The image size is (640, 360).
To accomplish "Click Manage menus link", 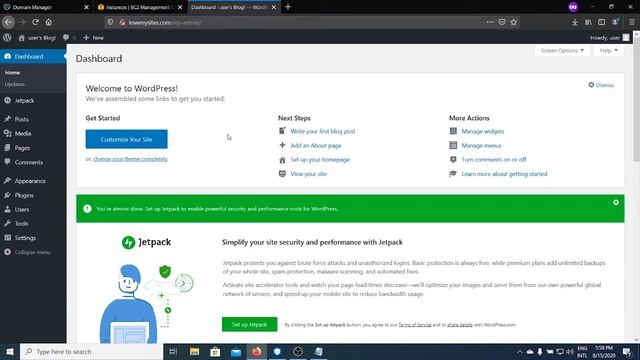I will 481,146.
